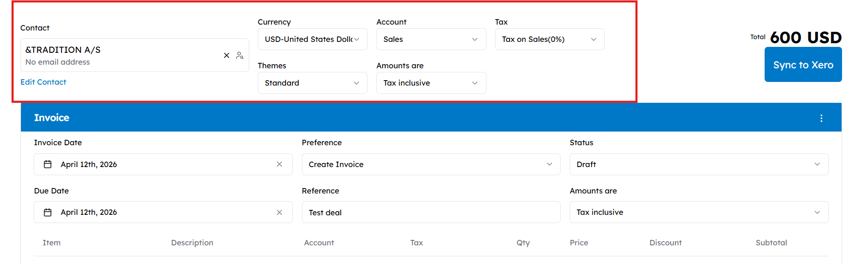Click the Price column header
Screen dimensions: 868x264
579,243
